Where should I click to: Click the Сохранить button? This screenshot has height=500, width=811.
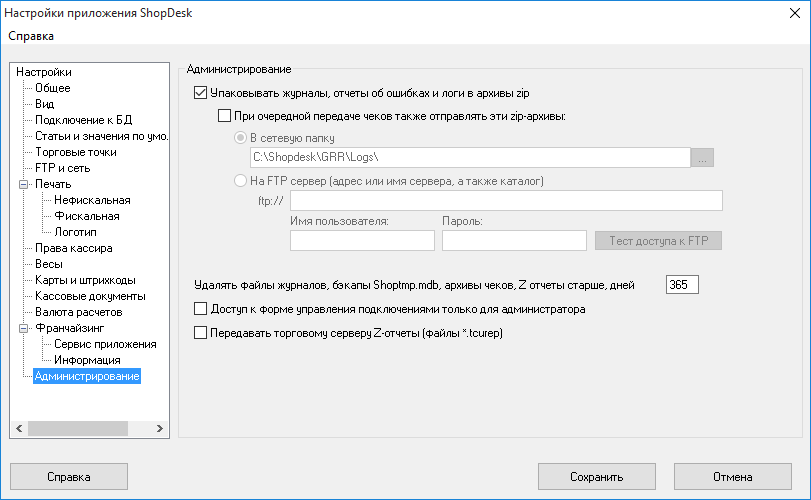coord(597,477)
